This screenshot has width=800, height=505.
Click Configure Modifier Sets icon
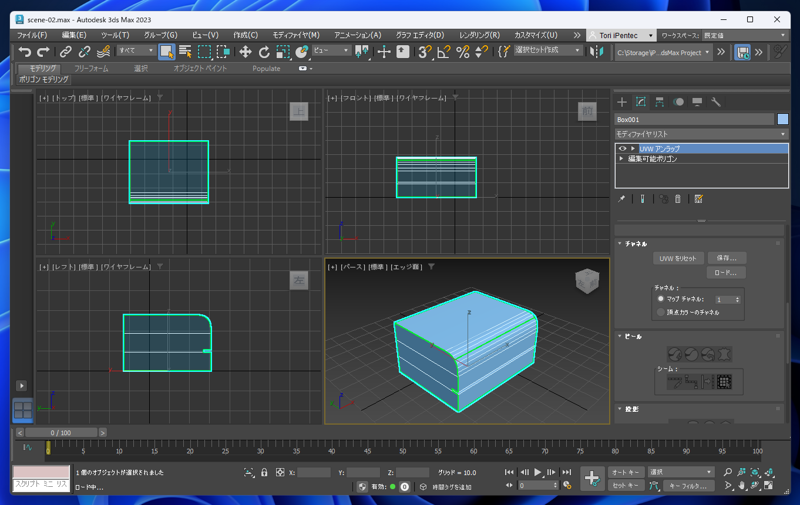coord(698,199)
